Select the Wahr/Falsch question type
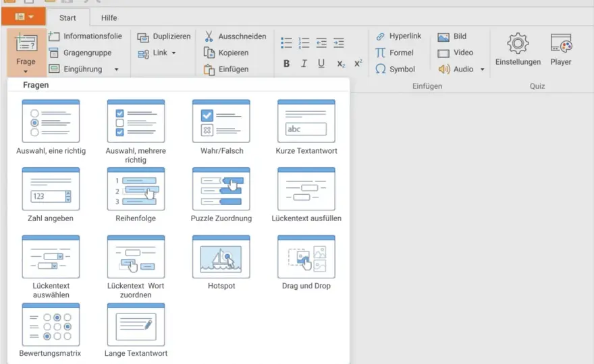 point(221,127)
